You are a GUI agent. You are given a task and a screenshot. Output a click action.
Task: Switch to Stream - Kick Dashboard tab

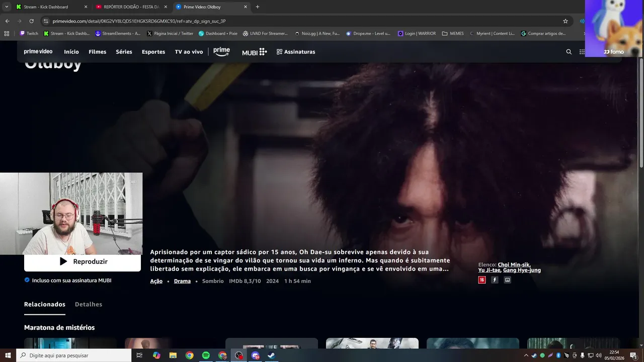51,7
